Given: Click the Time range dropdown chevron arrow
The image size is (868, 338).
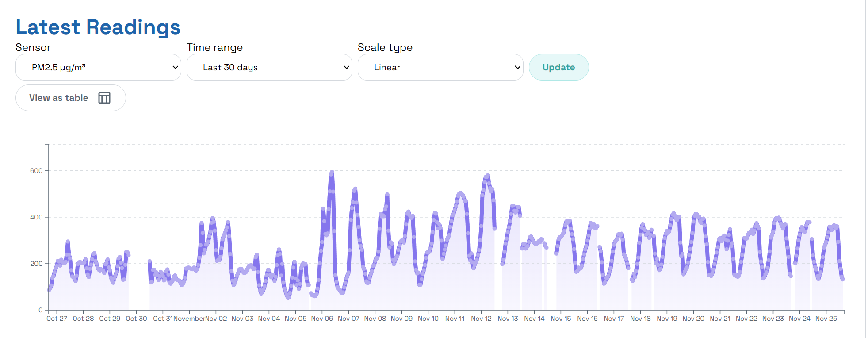Looking at the screenshot, I should [347, 67].
